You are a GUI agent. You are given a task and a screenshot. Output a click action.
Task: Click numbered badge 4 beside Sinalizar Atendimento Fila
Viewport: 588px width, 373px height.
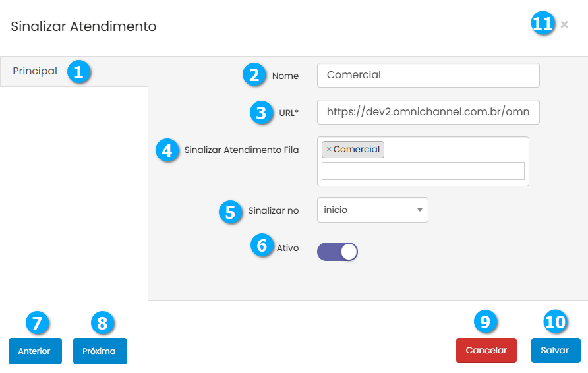[x=167, y=150]
